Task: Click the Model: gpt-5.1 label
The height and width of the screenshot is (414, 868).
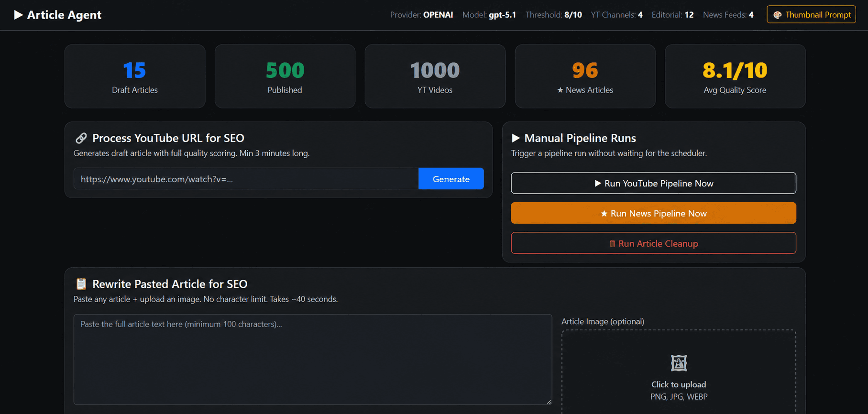Action: pos(489,15)
